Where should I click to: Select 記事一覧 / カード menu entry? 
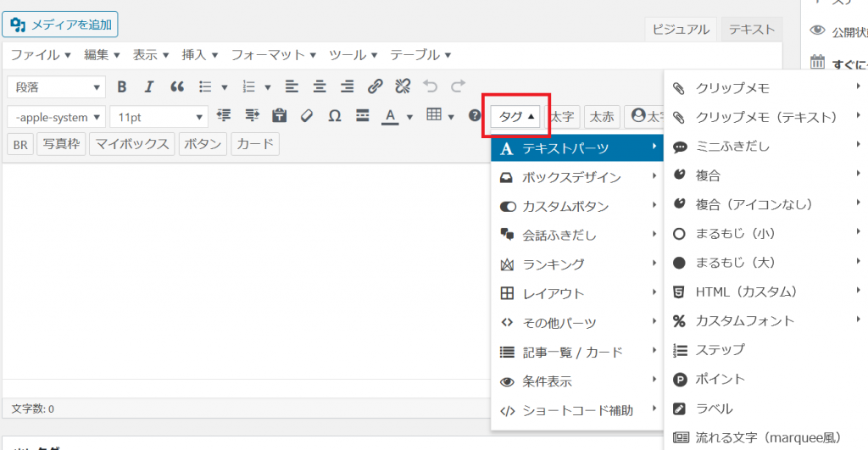click(x=576, y=352)
